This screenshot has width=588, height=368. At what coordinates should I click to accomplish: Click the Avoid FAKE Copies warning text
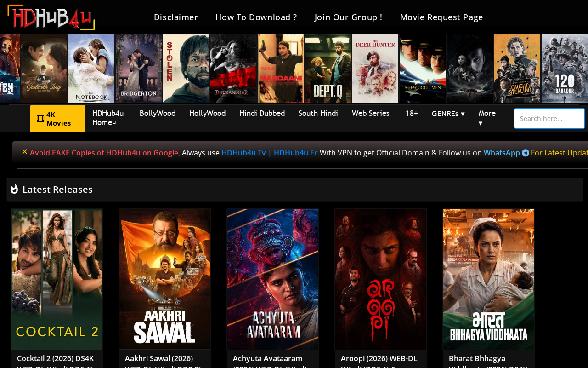(105, 153)
